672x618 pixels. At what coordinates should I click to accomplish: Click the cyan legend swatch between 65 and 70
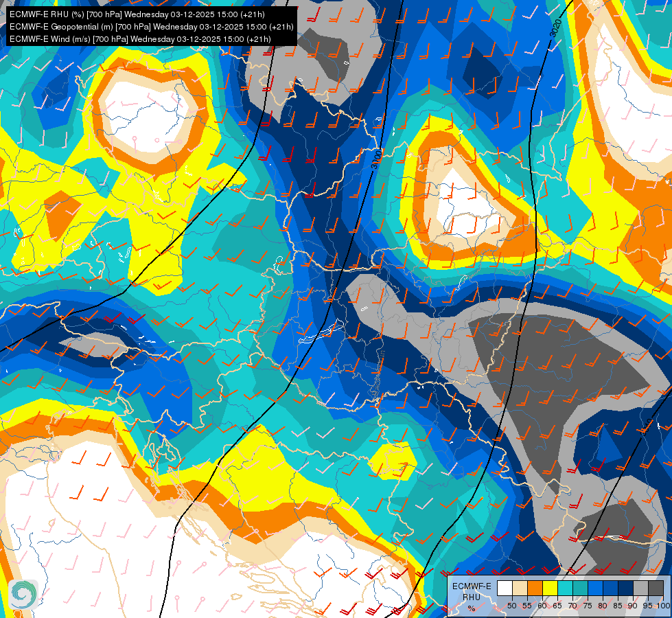(x=565, y=588)
